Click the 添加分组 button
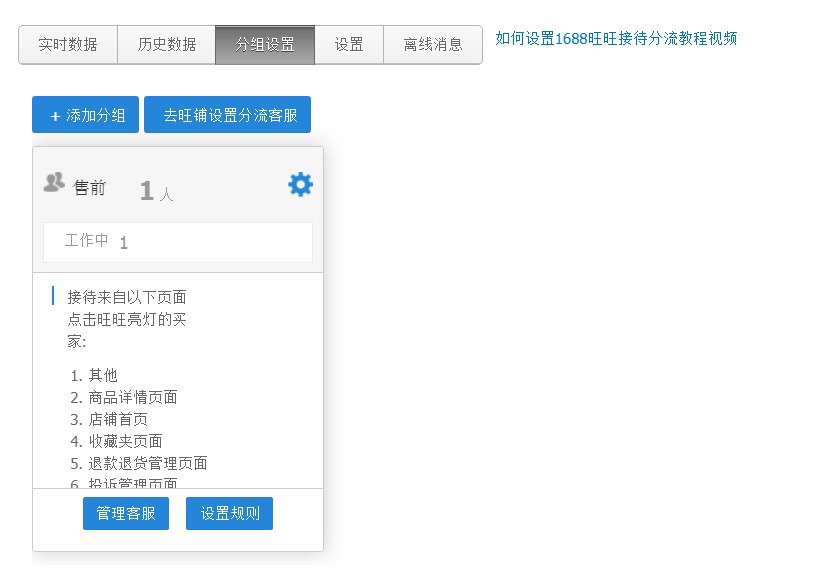The image size is (822, 569). pos(85,115)
